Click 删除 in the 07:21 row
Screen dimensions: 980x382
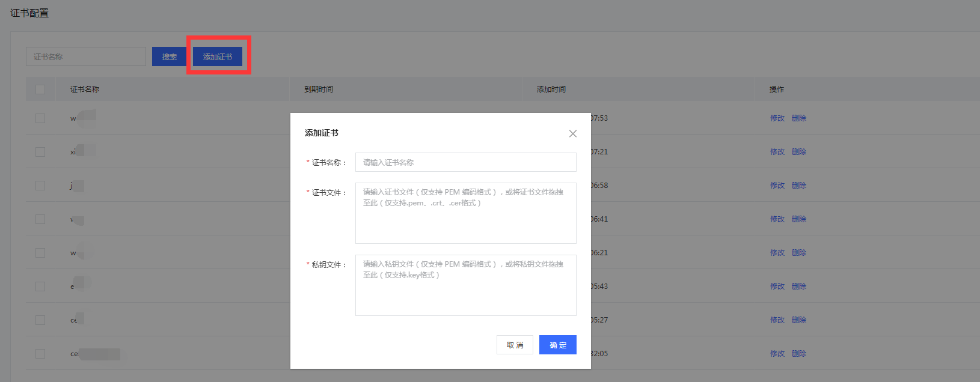pyautogui.click(x=799, y=152)
